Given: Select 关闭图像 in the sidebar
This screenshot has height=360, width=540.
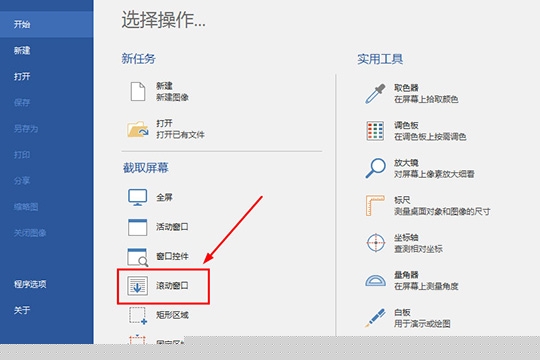Looking at the screenshot, I should pyautogui.click(x=30, y=233).
